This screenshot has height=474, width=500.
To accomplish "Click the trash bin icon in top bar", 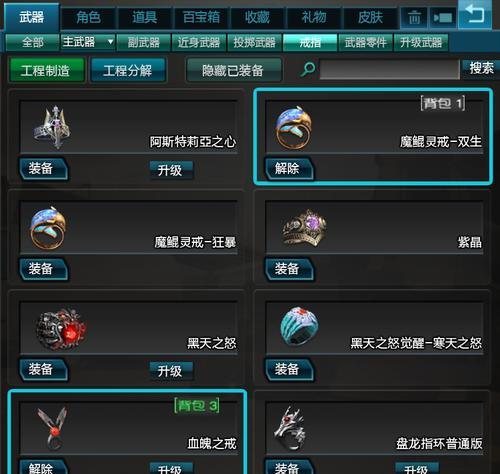I will 414,17.
